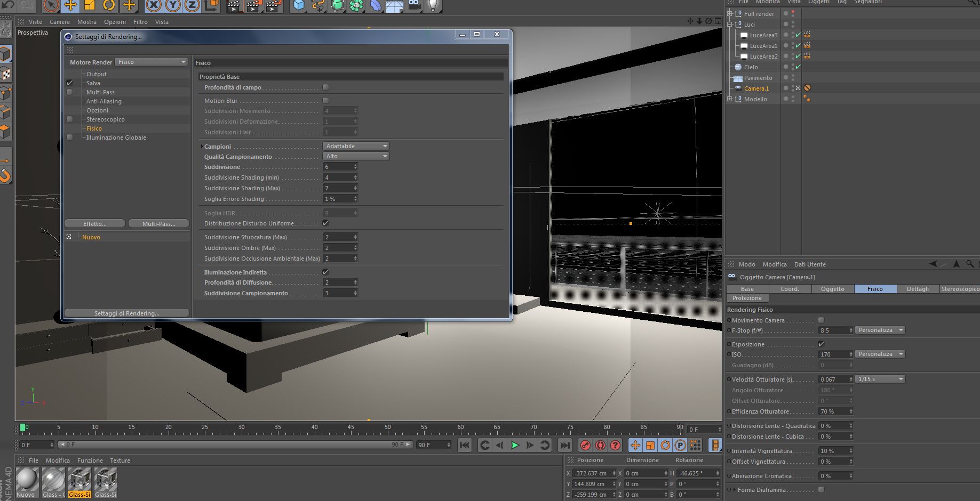Select Output in render settings list

[97, 74]
